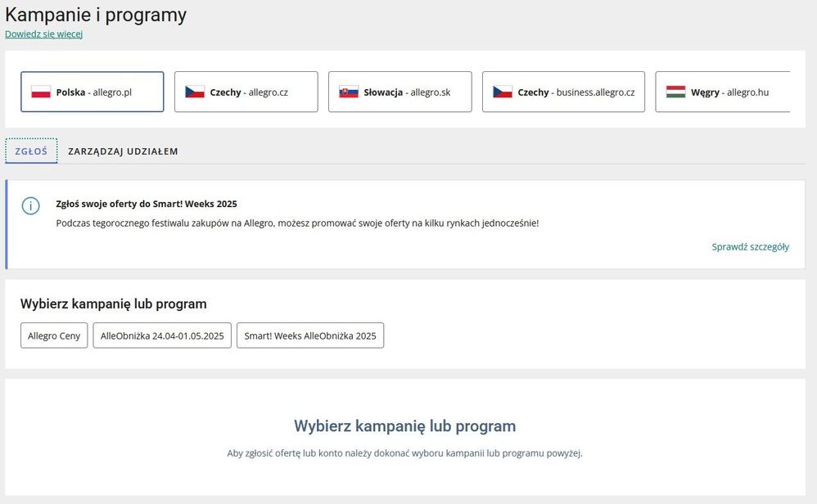Choose the Słowacja allegro.sk marketplace
The height and width of the screenshot is (504, 817).
pyautogui.click(x=399, y=92)
